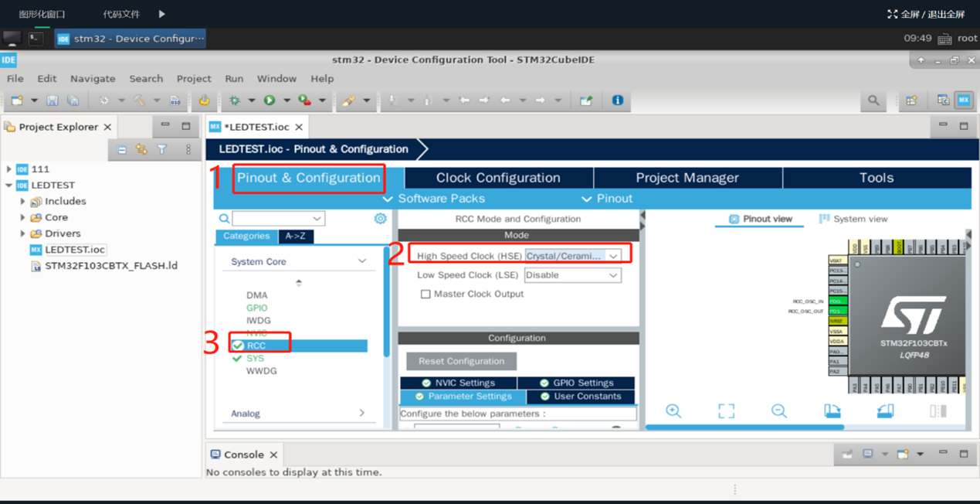
Task: Open Project Explorer view menu (three dots)
Action: click(188, 150)
